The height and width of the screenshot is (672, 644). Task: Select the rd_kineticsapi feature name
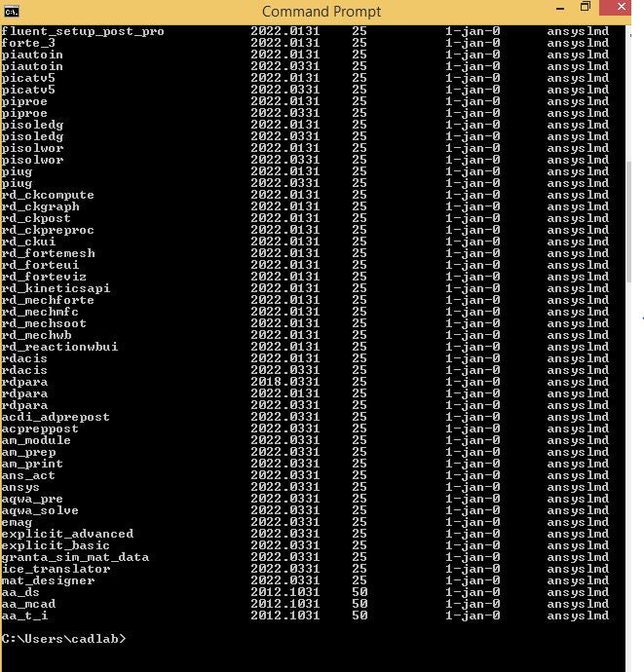click(56, 288)
